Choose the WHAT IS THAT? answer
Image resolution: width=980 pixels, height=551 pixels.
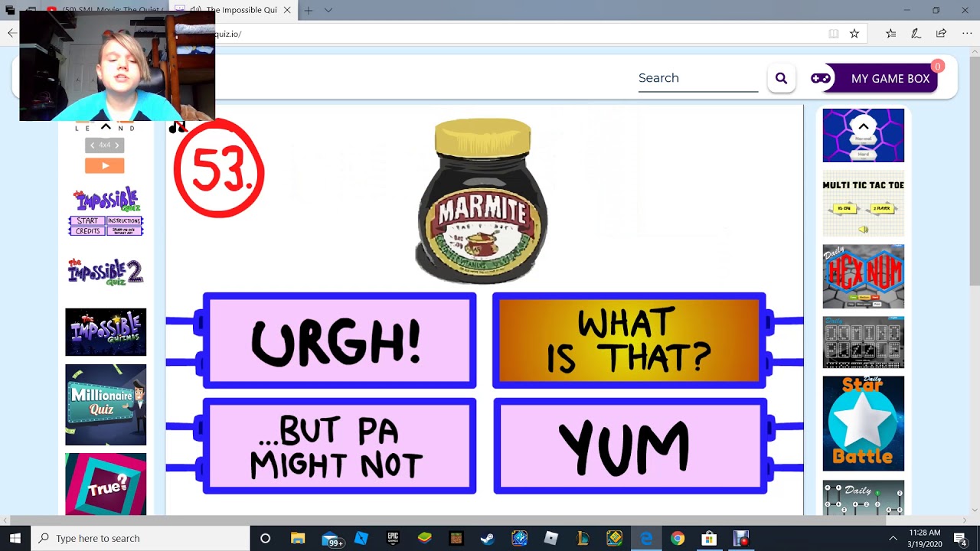(629, 341)
